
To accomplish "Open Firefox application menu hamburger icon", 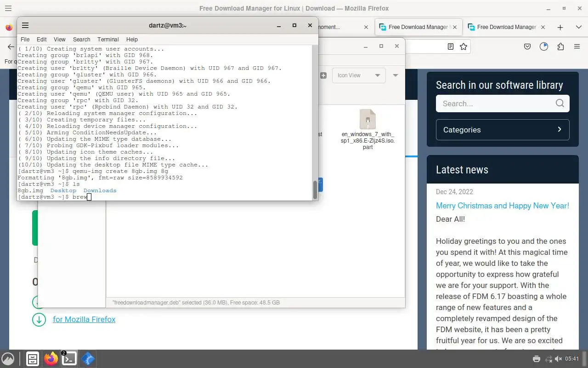I will click(577, 46).
